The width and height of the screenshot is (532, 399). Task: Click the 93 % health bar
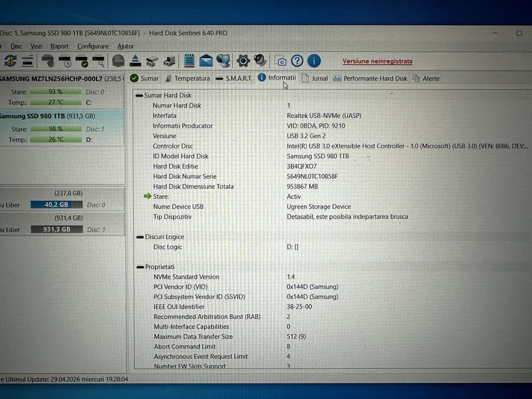point(55,92)
